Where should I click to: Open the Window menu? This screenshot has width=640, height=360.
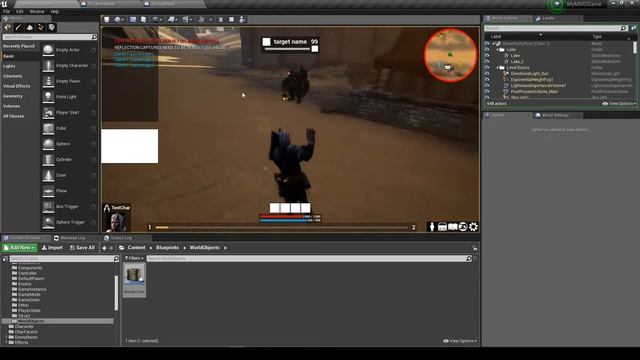(x=37, y=11)
